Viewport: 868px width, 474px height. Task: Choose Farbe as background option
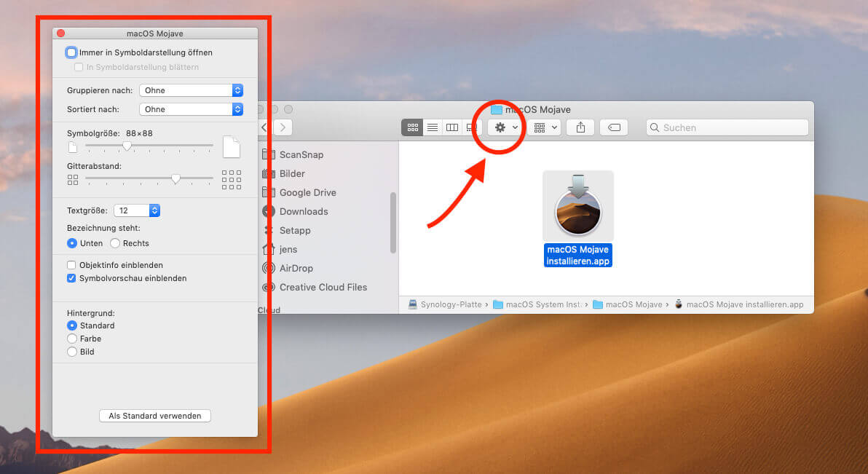point(72,339)
